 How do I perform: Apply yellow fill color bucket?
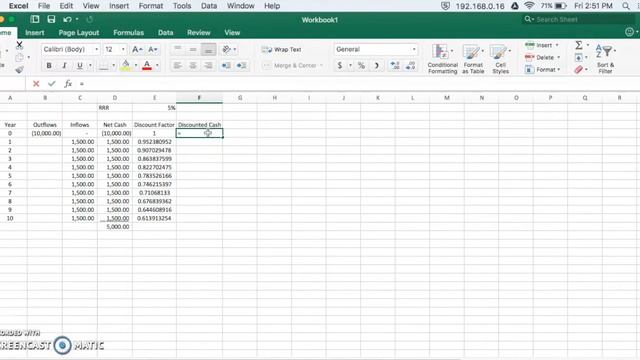point(126,65)
